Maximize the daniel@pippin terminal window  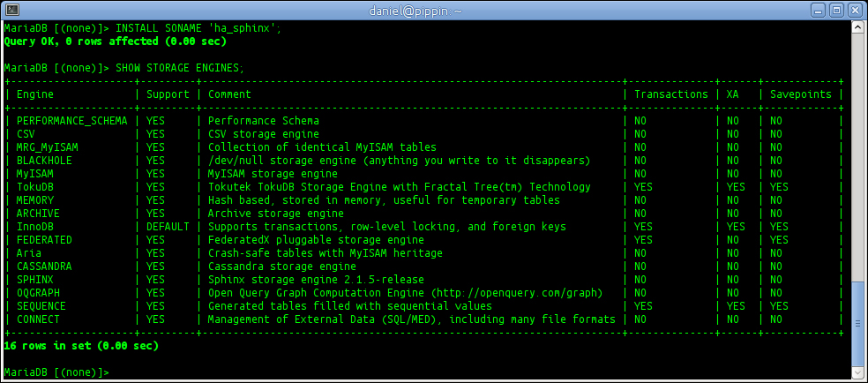click(x=836, y=10)
